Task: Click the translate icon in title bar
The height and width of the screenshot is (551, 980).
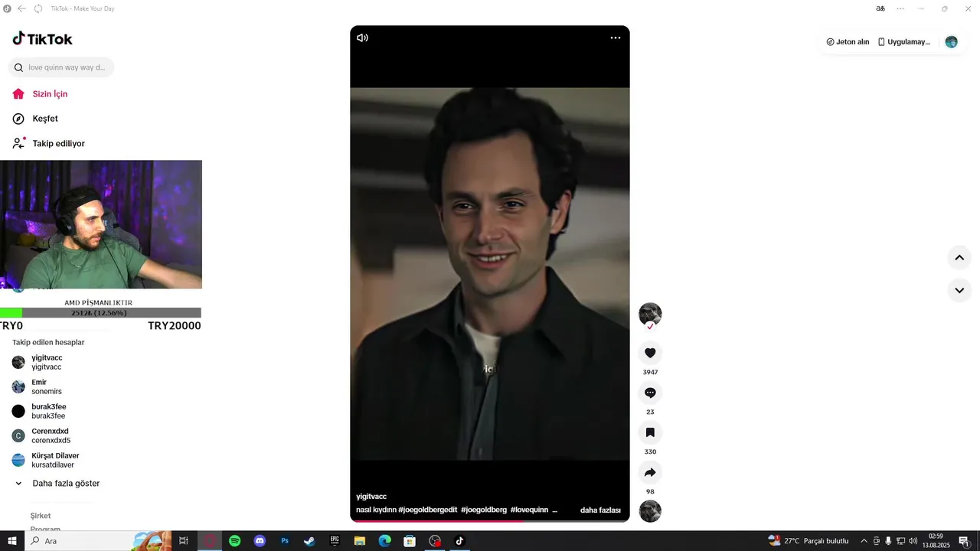Action: (880, 8)
